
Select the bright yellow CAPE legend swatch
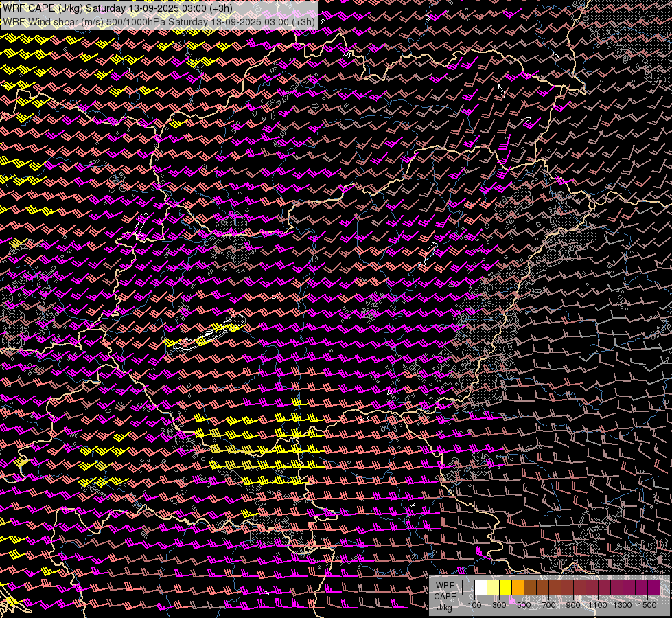tap(505, 587)
